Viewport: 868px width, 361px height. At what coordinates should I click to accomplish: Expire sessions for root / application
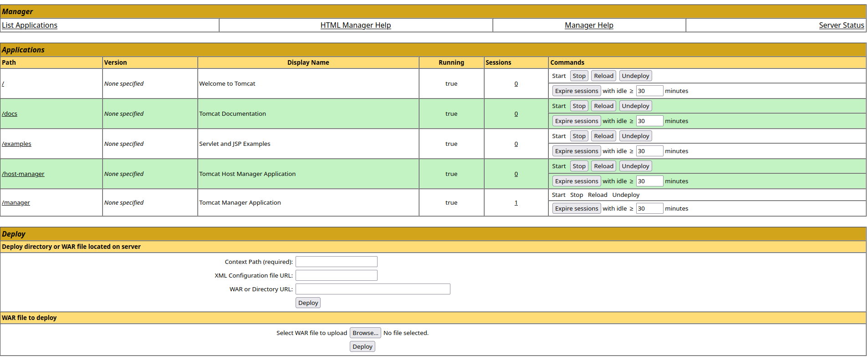(x=577, y=91)
